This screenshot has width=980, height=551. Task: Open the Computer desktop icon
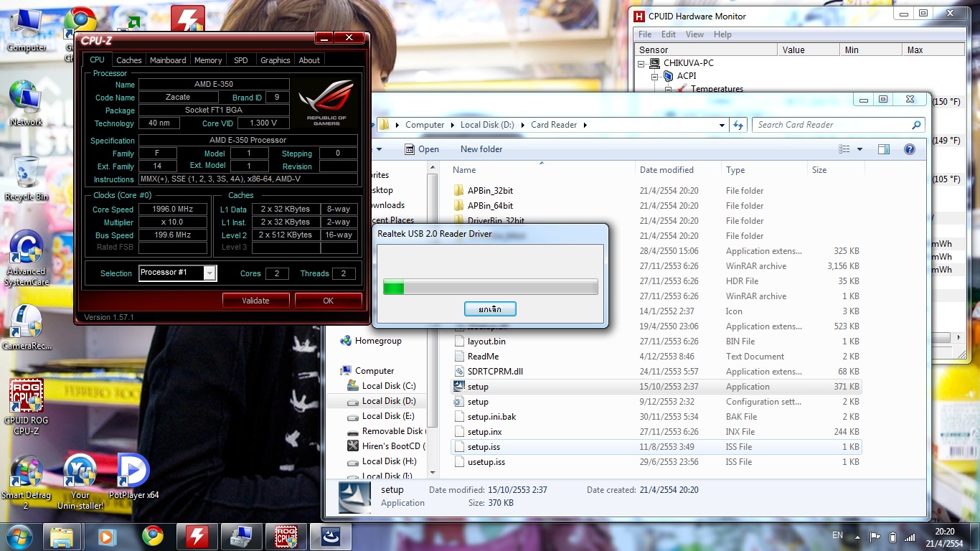27,31
